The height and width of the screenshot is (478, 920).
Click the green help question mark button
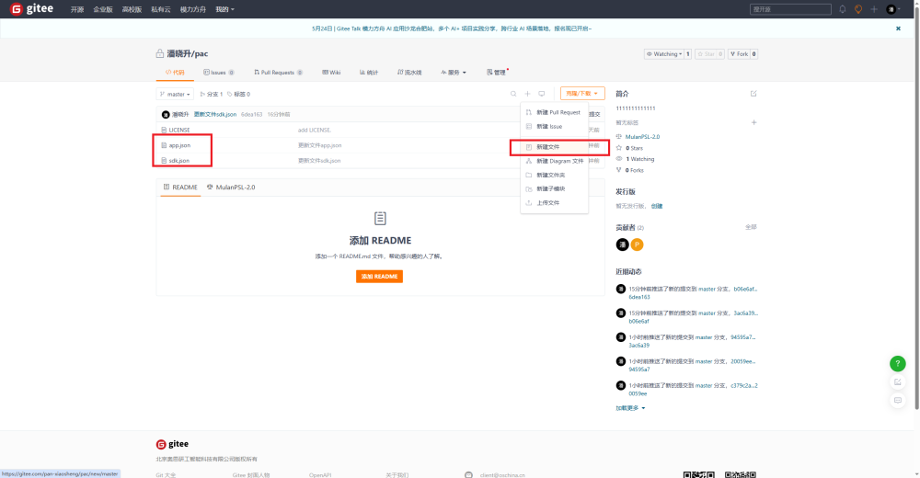[898, 364]
